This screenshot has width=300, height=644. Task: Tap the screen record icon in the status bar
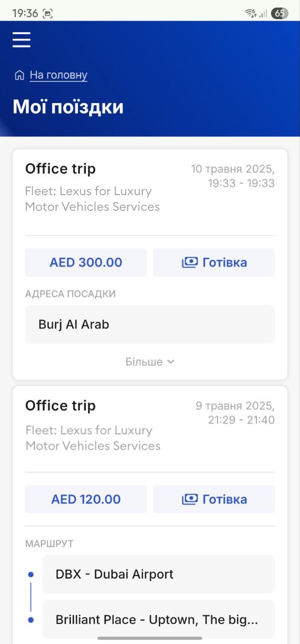[x=48, y=14]
